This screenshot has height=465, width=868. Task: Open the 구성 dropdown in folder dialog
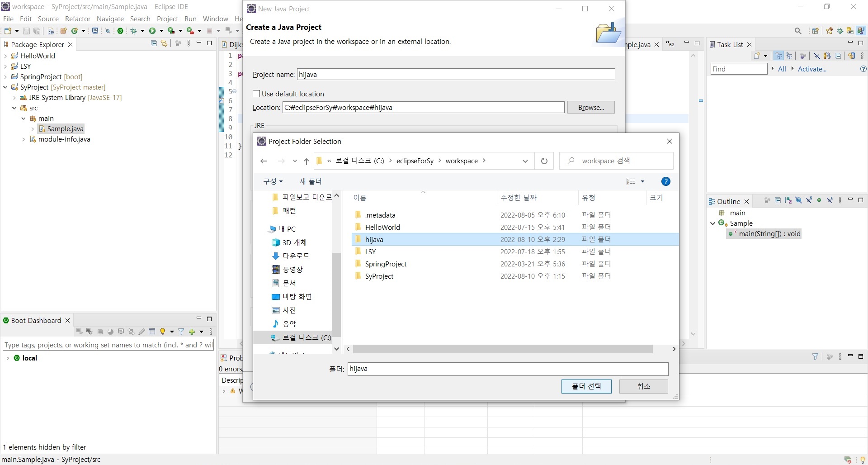coord(273,181)
